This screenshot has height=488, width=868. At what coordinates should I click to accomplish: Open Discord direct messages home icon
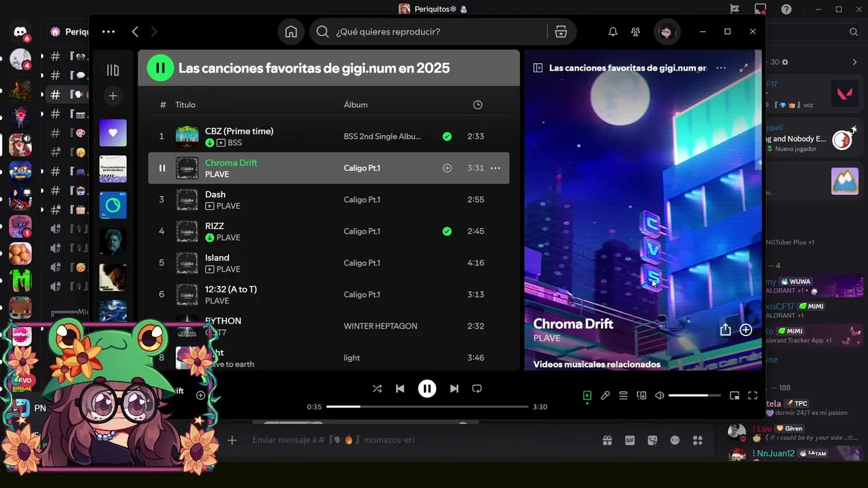point(20,31)
